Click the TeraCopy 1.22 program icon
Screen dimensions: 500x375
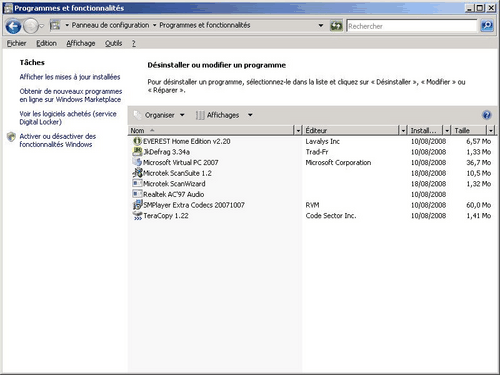pos(137,216)
